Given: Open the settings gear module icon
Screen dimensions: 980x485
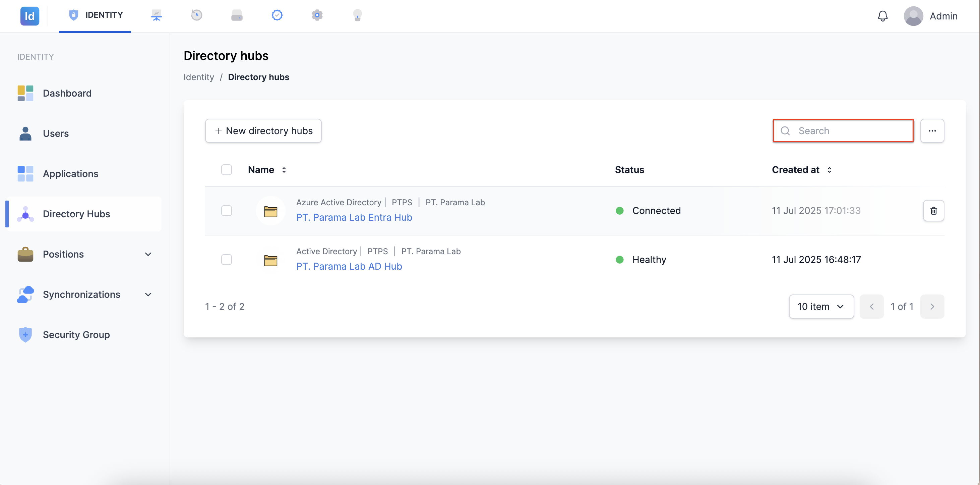Looking at the screenshot, I should click(317, 15).
